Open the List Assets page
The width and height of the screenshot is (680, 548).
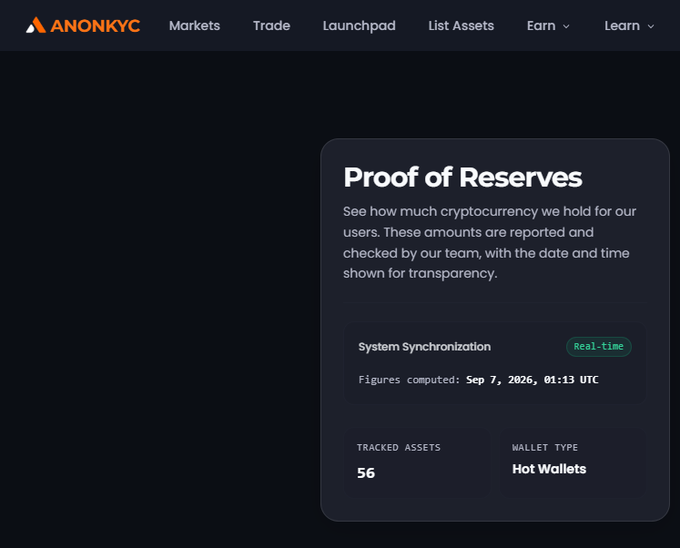(461, 26)
